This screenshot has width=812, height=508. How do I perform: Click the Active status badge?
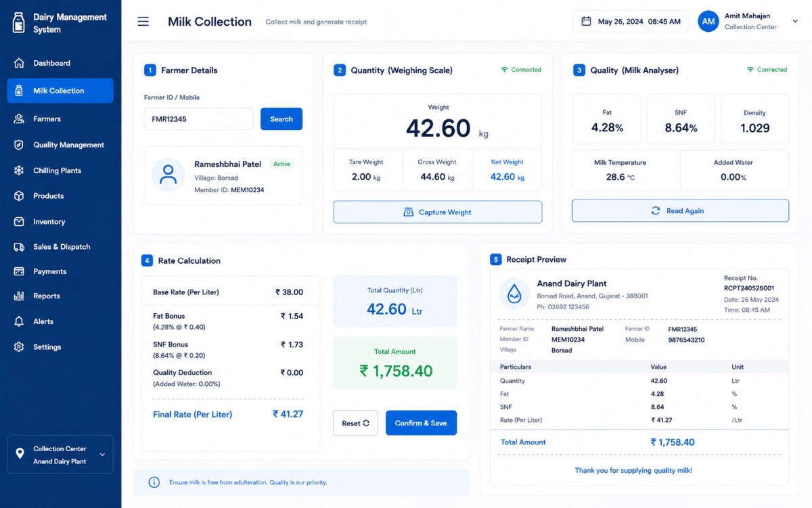click(x=281, y=164)
